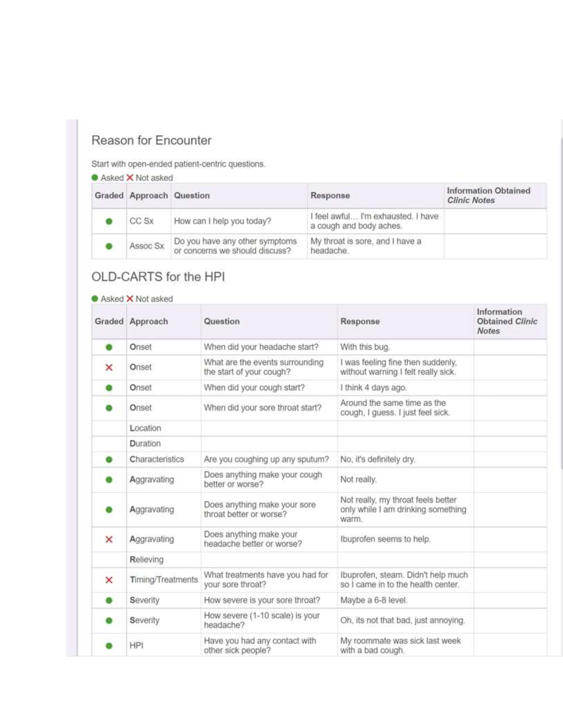
Task: Click the green dot in the Characteristics row
Action: pos(109,460)
